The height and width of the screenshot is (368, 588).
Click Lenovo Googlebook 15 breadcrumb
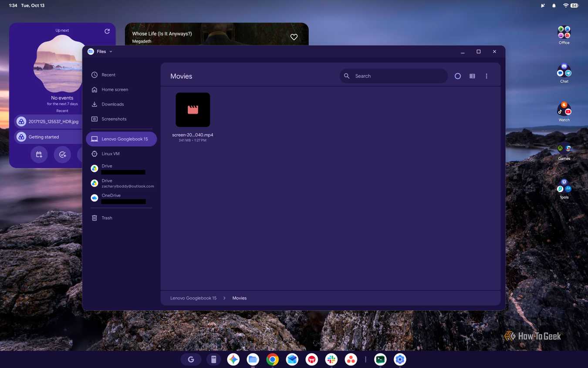(193, 298)
